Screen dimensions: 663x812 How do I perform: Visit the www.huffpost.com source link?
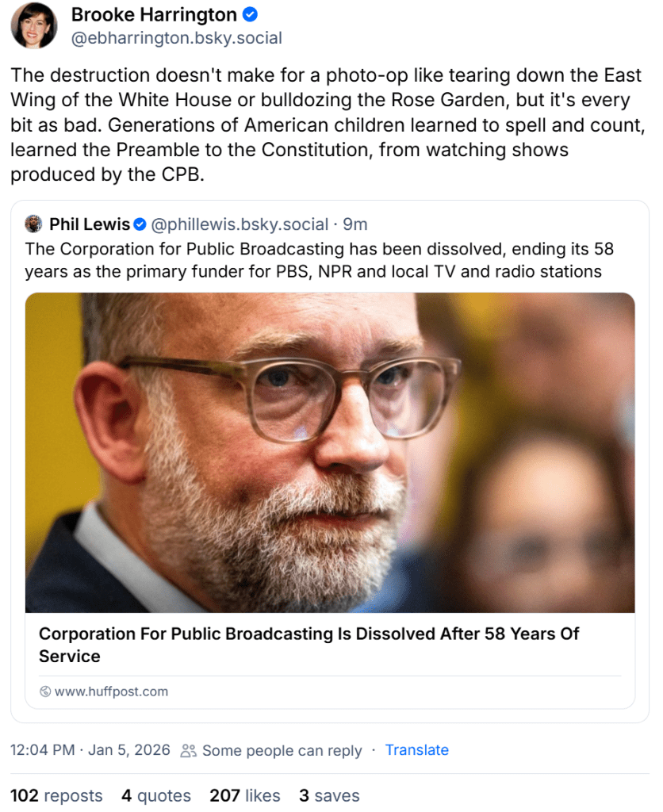click(x=111, y=691)
